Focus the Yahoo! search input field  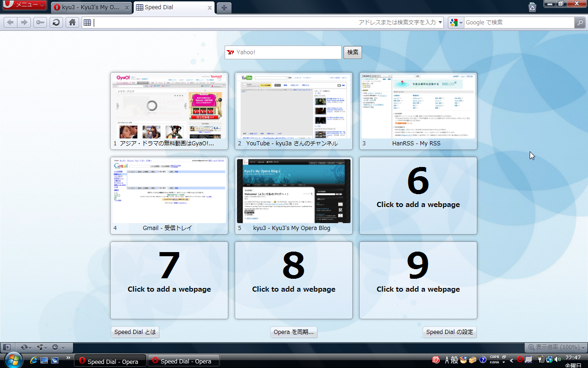coord(283,52)
